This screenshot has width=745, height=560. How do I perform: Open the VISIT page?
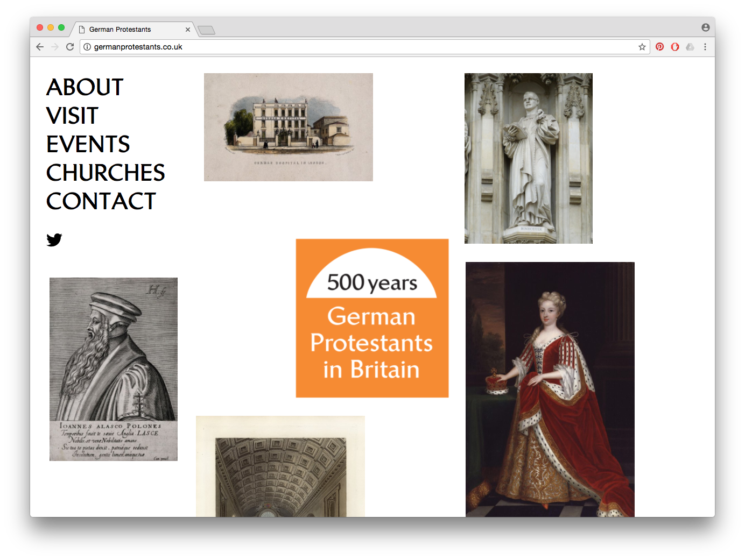click(73, 116)
